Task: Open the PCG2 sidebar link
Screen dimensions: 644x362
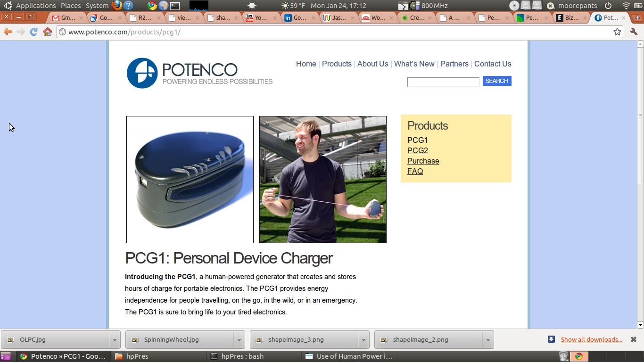Action: coord(418,150)
